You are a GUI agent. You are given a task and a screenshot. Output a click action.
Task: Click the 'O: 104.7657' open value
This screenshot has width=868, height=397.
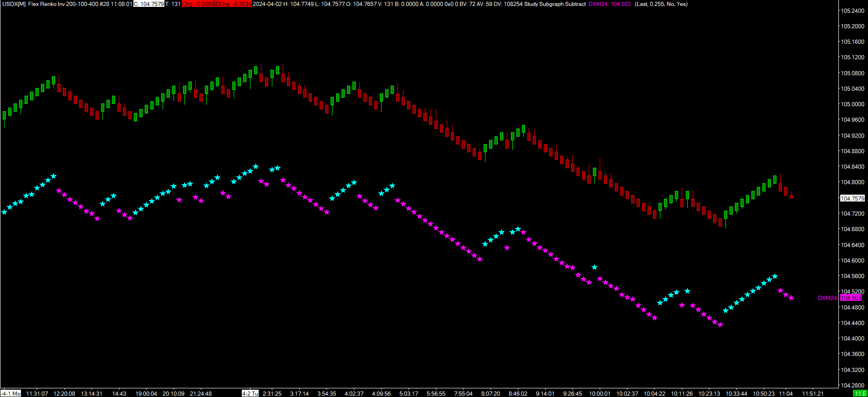coord(362,4)
